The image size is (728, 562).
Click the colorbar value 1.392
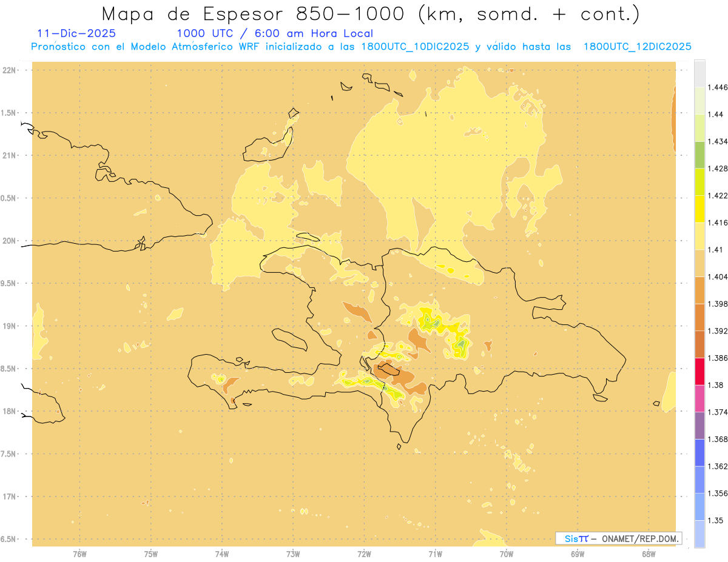pos(719,331)
